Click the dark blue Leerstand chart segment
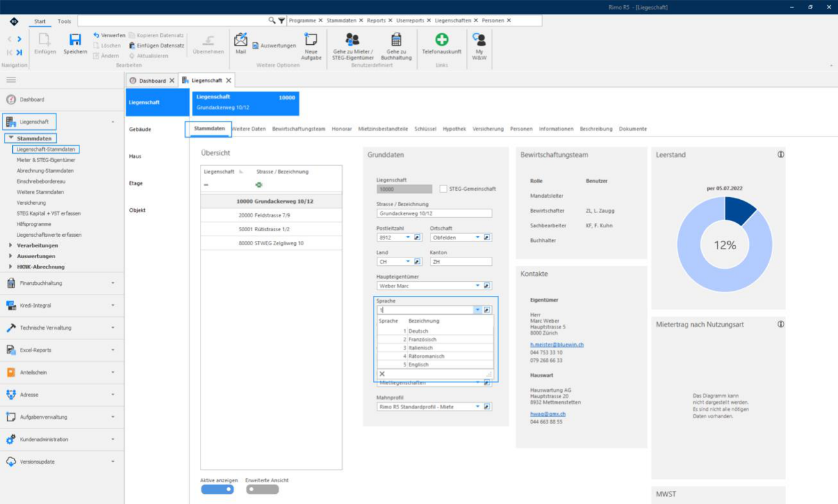838x504 pixels. (739, 211)
